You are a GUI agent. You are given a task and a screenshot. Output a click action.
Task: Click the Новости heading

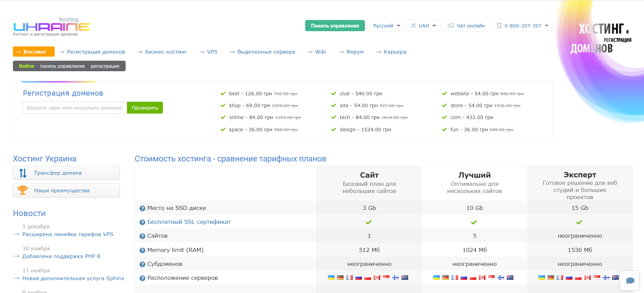pyautogui.click(x=29, y=213)
